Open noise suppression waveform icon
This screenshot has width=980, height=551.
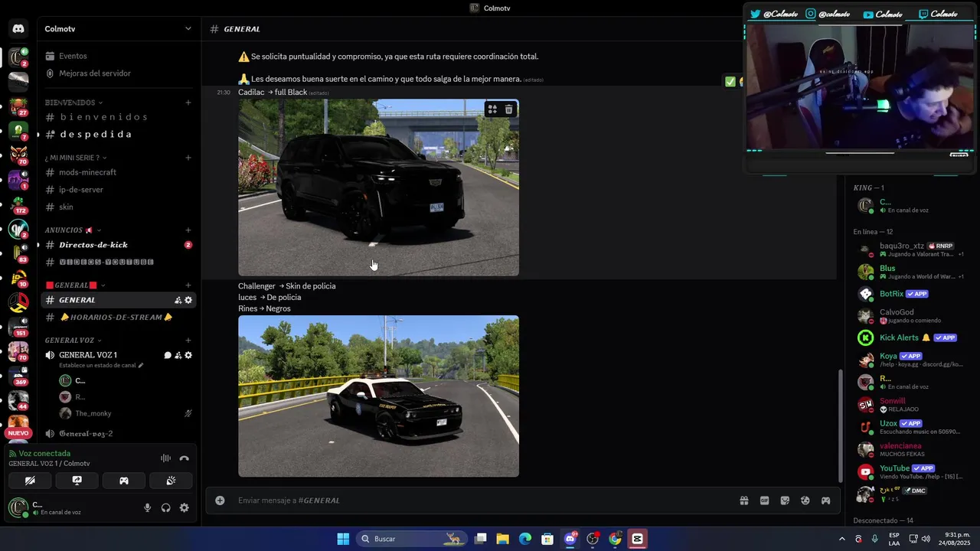[165, 458]
